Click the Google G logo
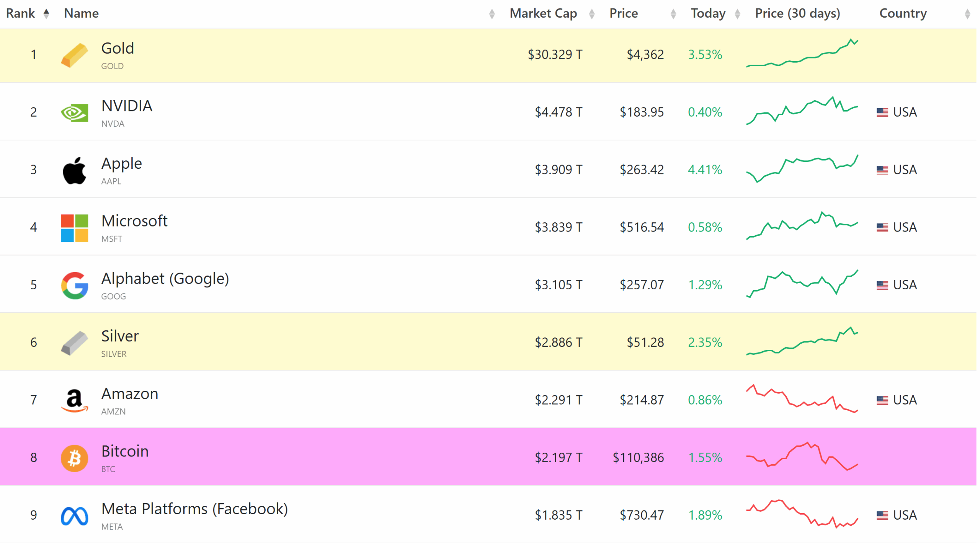 (x=74, y=285)
